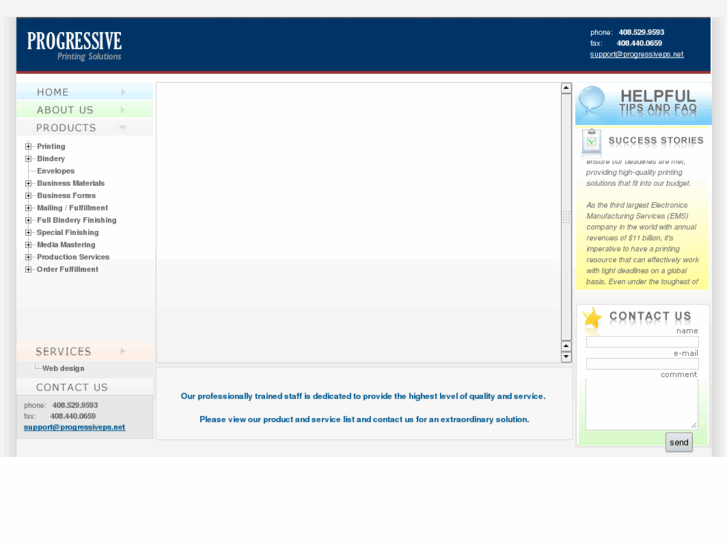
Task: Expand the Mailing / Fulfillment tree node
Action: coord(28,208)
